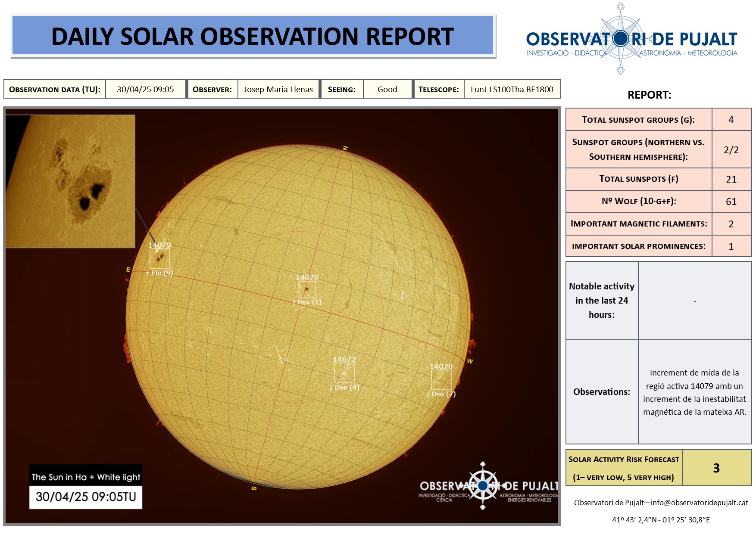Click the watermark logo on the sun image
The image size is (756, 534).
(x=483, y=486)
